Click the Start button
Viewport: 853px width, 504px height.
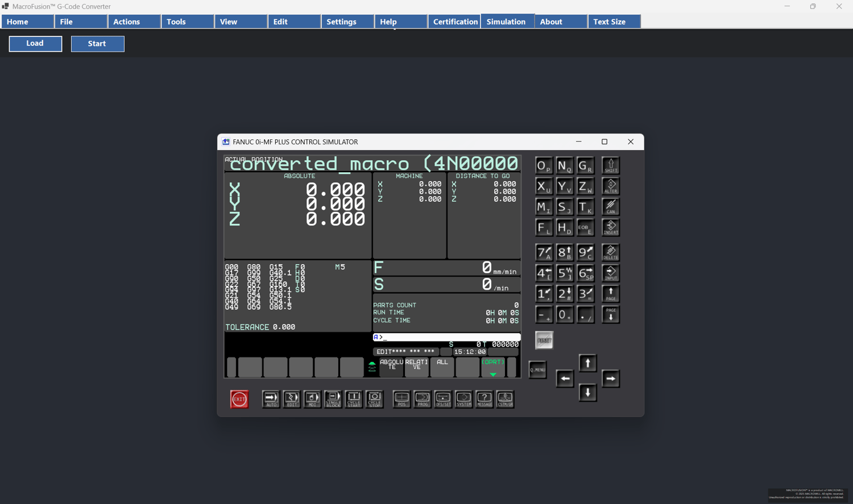coord(97,44)
